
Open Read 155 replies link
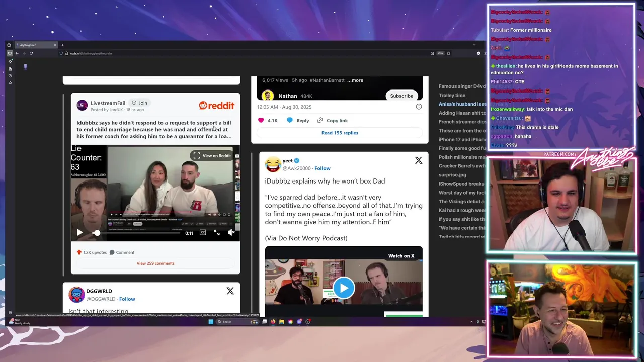pos(340,133)
